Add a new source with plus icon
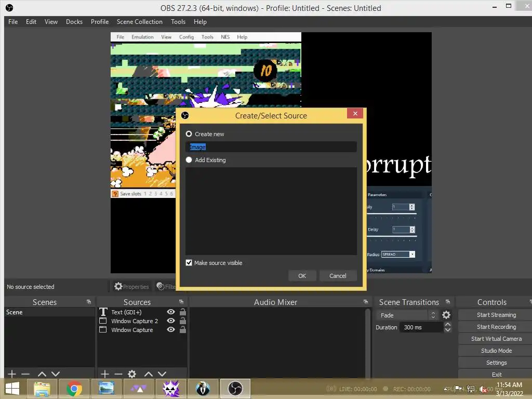The height and width of the screenshot is (399, 532). click(105, 374)
